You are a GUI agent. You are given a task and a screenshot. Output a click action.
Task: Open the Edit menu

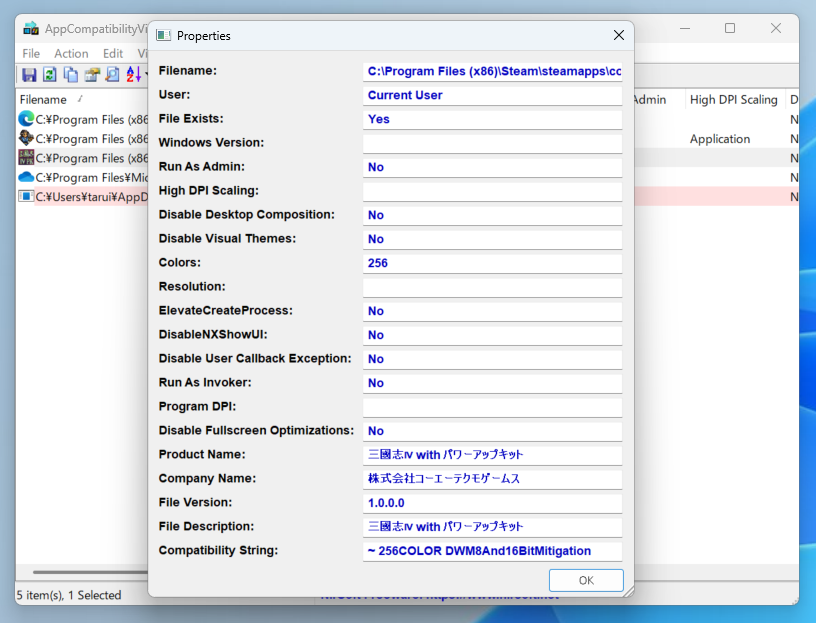click(x=113, y=53)
